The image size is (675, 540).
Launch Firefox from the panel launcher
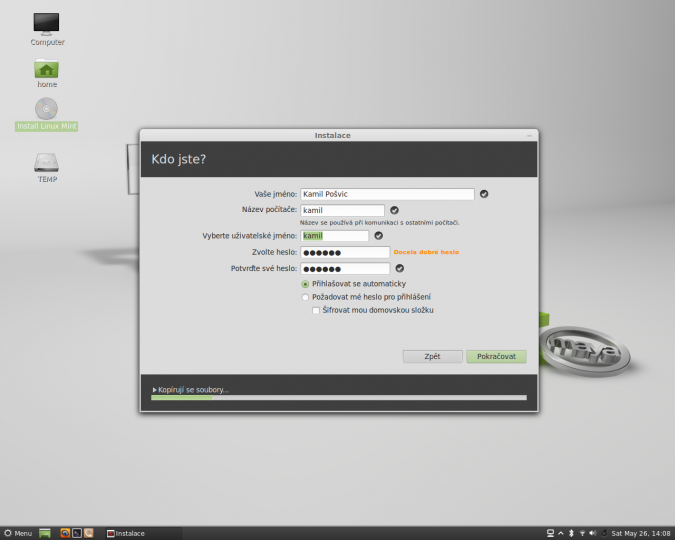65,533
